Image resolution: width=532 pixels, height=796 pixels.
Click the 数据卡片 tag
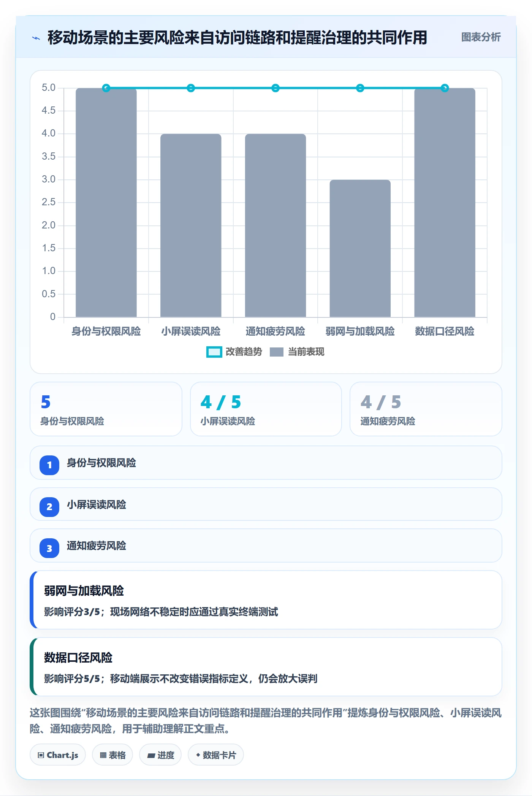tap(216, 755)
